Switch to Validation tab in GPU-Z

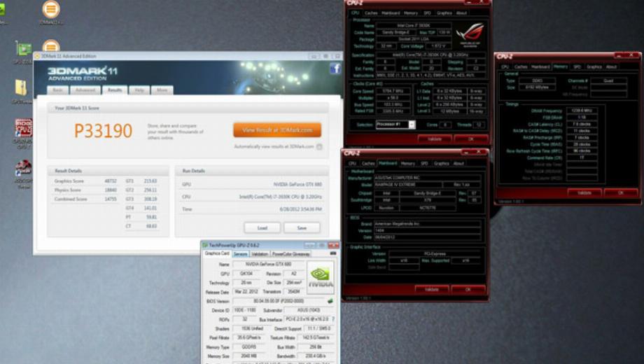[x=259, y=254]
